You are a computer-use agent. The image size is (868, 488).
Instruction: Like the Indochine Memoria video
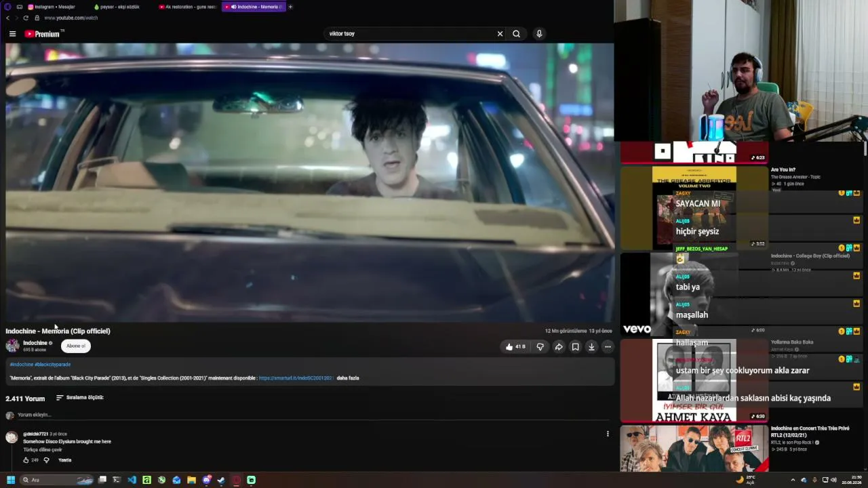(x=515, y=347)
